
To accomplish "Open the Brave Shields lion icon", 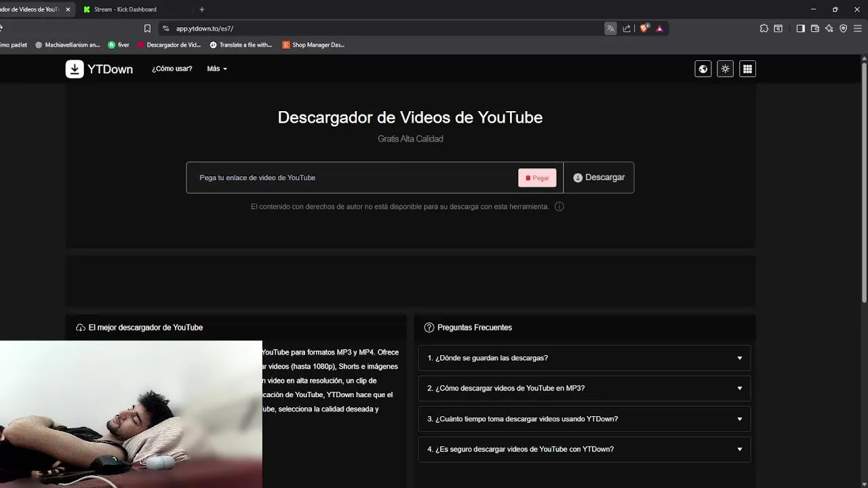I will click(x=644, y=28).
